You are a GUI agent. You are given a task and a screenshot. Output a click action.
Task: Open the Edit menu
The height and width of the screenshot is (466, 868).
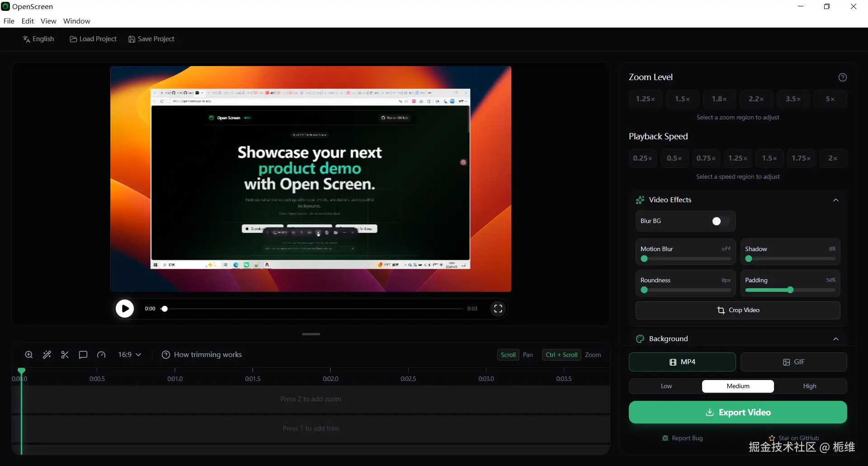click(28, 21)
